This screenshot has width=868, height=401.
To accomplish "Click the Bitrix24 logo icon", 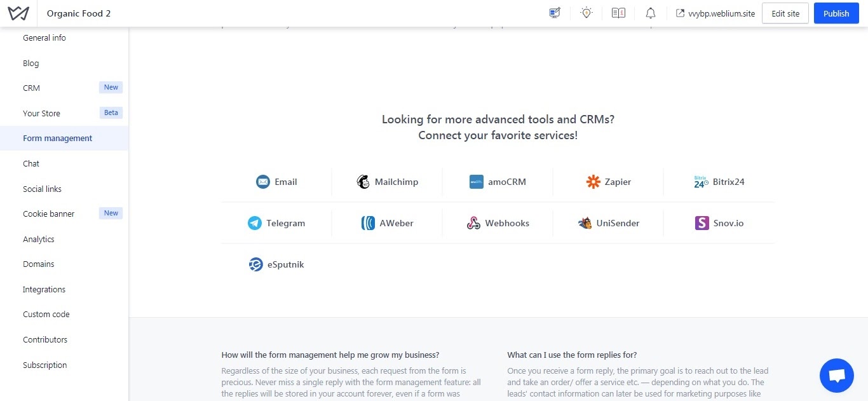I will [702, 182].
